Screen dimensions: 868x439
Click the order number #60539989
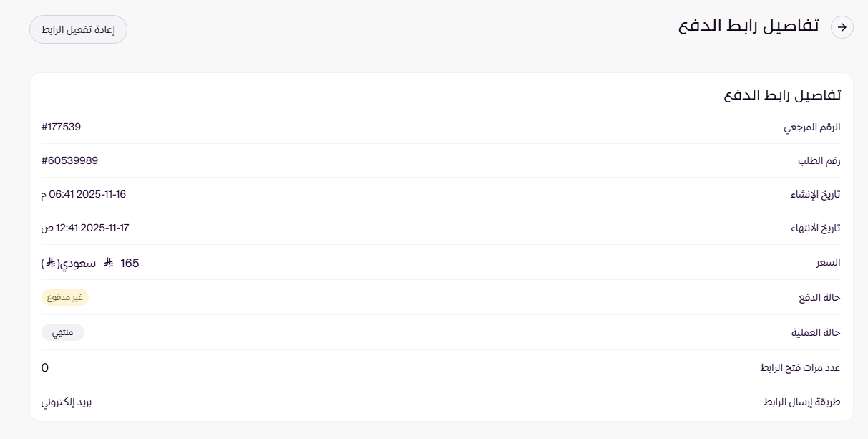tap(69, 160)
